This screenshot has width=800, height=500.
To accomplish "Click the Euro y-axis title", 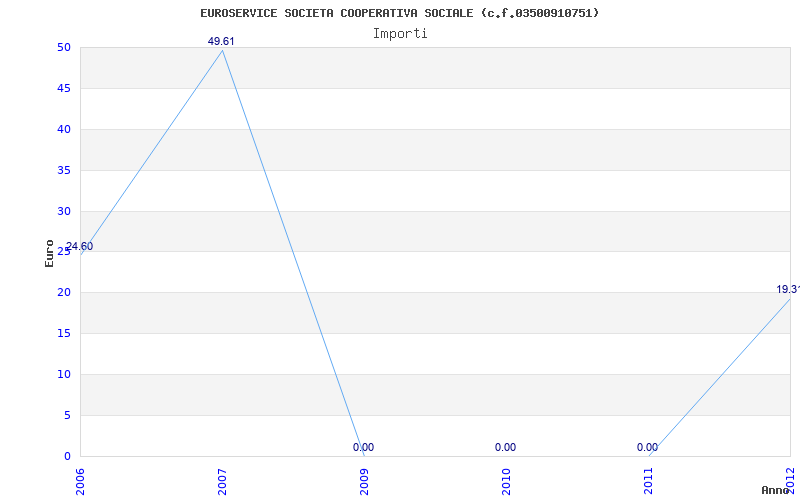I will 49,253.
